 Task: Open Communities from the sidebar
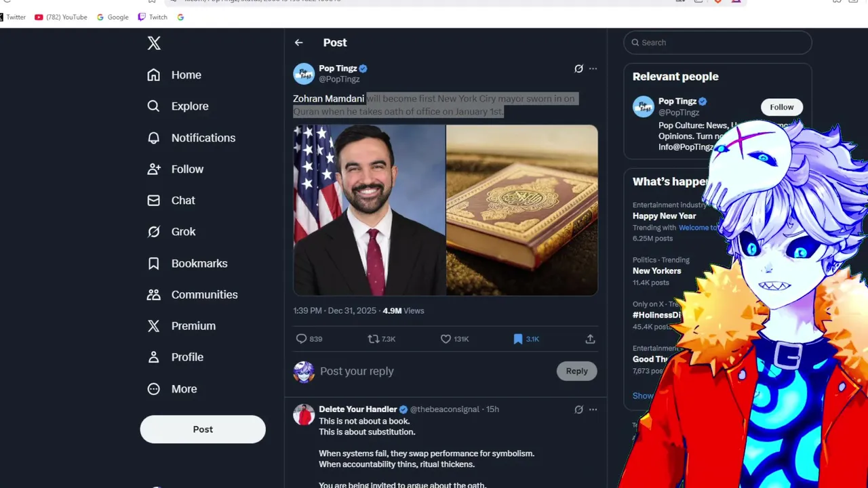(x=193, y=294)
